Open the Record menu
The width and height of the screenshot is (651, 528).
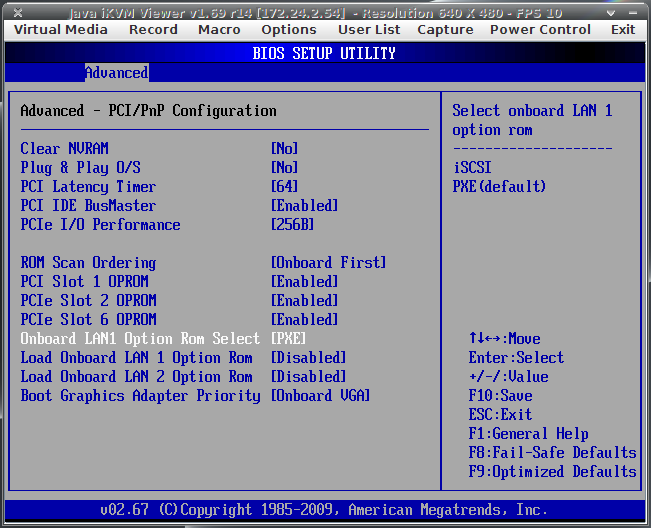click(x=153, y=29)
